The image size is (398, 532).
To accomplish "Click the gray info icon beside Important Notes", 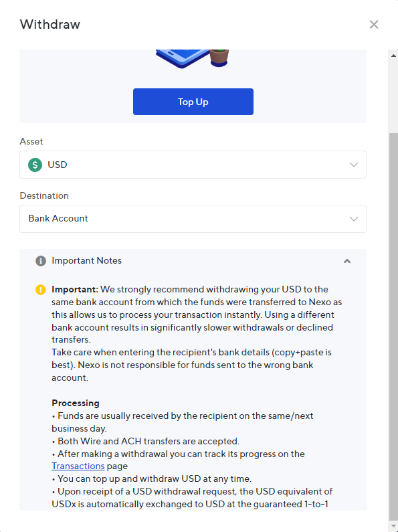I will click(41, 261).
